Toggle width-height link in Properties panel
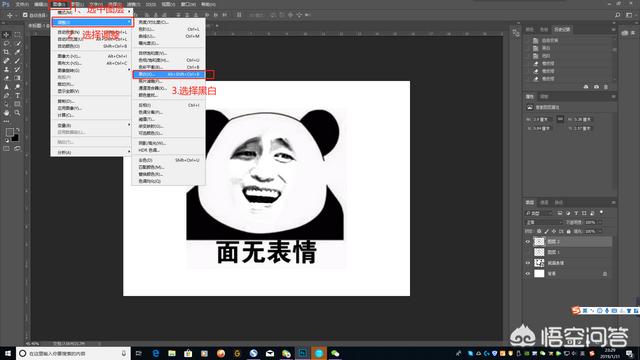Screen dimensions: 640x360 coord(560,119)
